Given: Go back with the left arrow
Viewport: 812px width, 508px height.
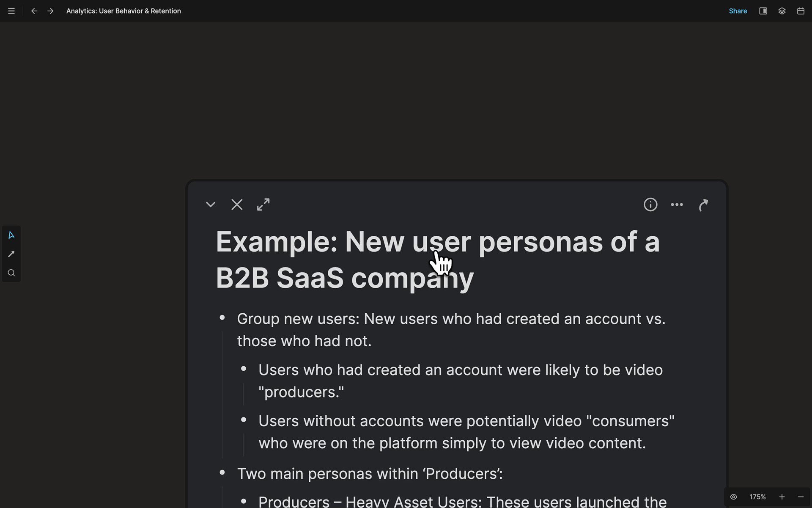Looking at the screenshot, I should (34, 11).
